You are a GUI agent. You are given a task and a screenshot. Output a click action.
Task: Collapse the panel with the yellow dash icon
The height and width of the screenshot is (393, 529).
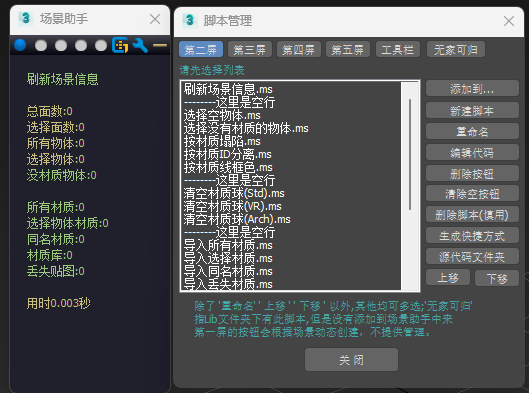coord(160,45)
